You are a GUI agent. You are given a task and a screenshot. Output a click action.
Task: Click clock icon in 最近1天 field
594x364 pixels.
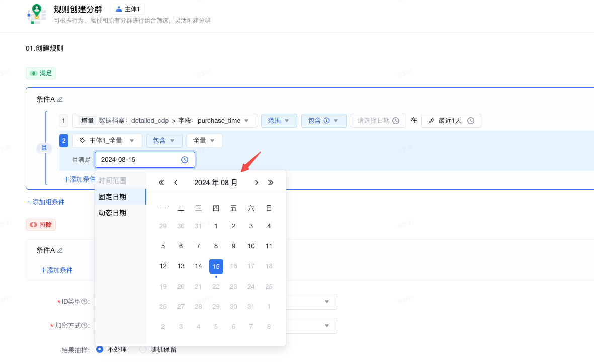tap(471, 121)
